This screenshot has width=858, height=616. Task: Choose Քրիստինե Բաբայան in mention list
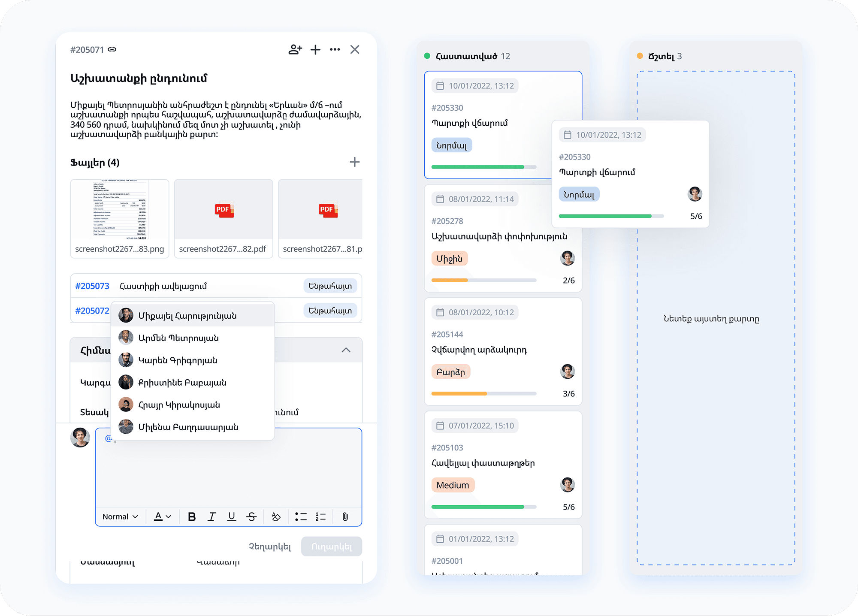pos(182,383)
